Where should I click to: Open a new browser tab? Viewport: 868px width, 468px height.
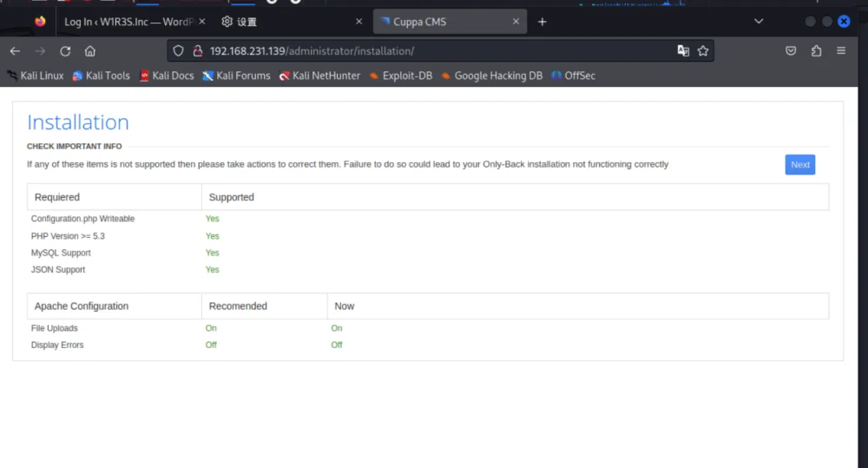coord(542,22)
